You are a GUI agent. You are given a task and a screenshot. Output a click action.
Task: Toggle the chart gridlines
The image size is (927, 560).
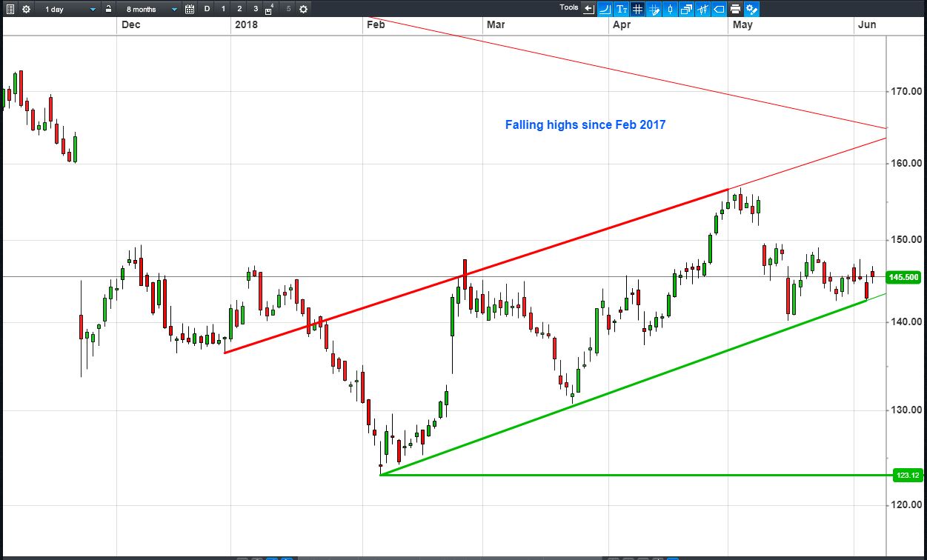[x=637, y=9]
